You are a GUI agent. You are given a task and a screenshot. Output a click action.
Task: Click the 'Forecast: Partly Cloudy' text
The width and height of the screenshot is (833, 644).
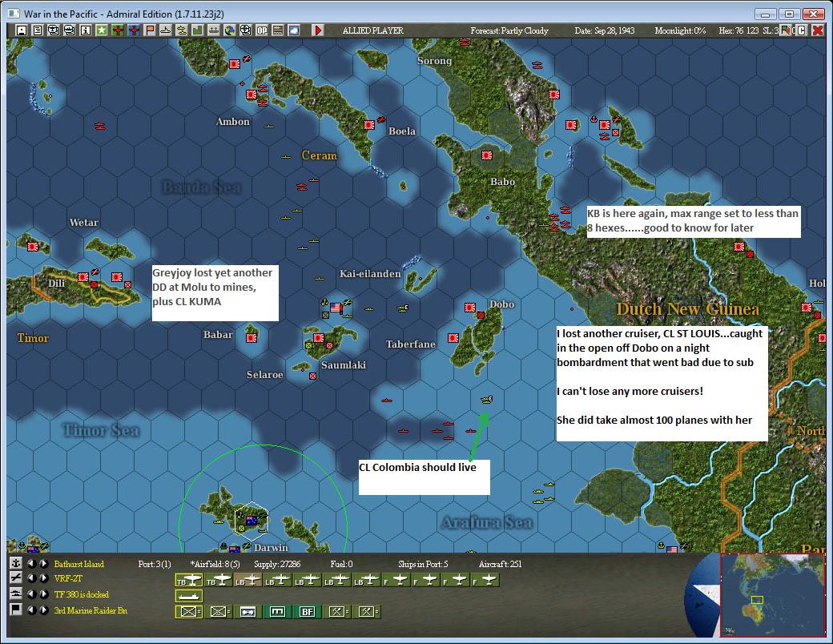(x=509, y=30)
